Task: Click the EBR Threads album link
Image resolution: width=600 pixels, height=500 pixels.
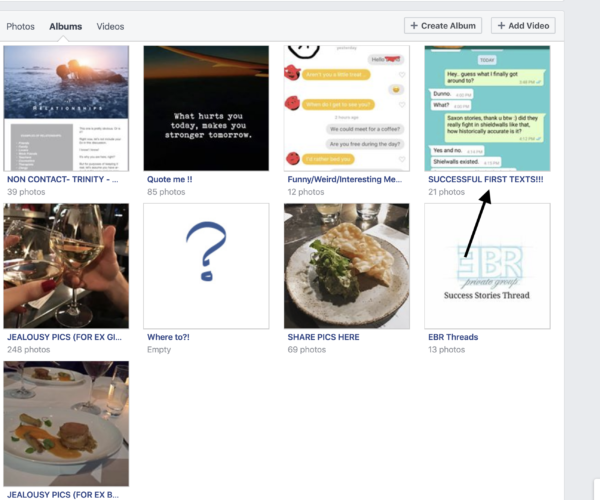Action: click(x=453, y=337)
